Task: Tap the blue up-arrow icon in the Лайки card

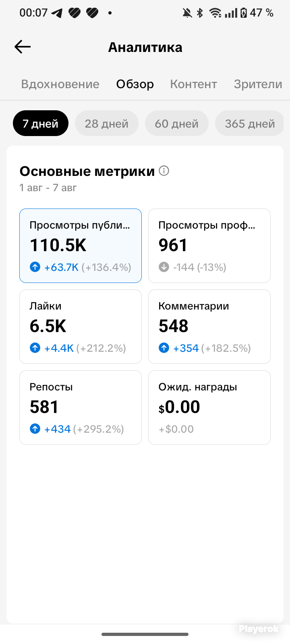Action: coord(35,348)
